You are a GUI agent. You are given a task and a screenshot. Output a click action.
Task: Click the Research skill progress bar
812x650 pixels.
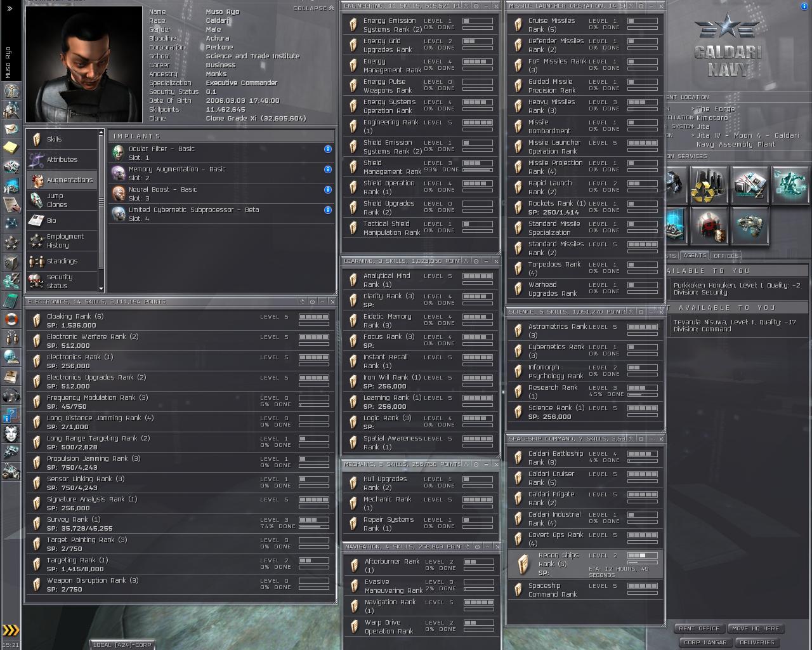(x=642, y=395)
